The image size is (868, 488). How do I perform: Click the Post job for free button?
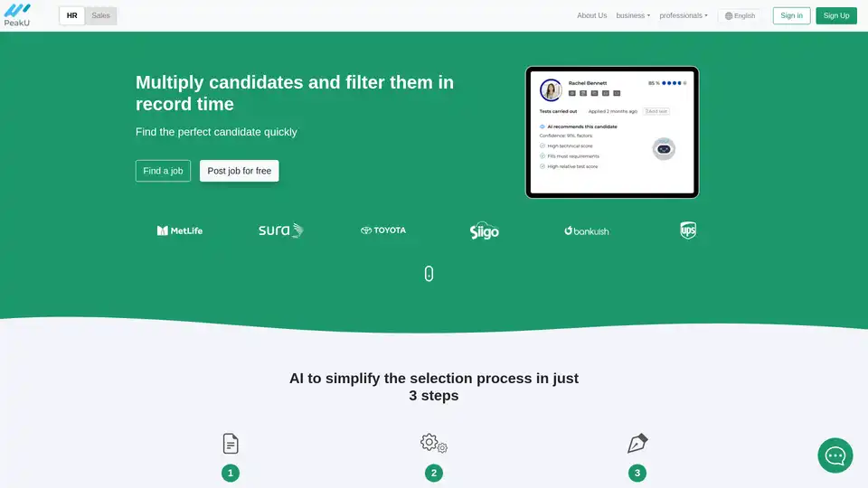(x=239, y=171)
